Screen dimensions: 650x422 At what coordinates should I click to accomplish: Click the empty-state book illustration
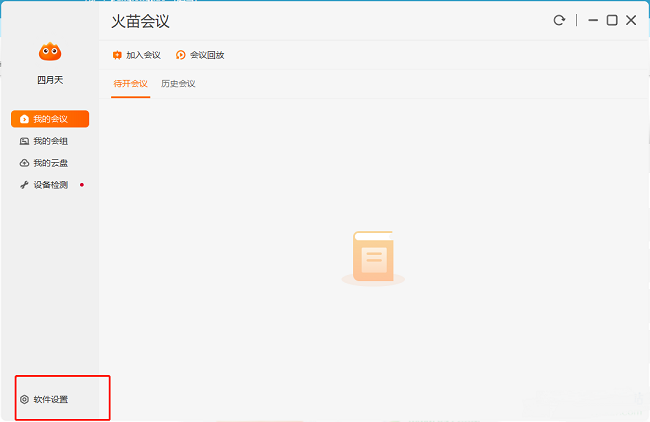(x=373, y=258)
